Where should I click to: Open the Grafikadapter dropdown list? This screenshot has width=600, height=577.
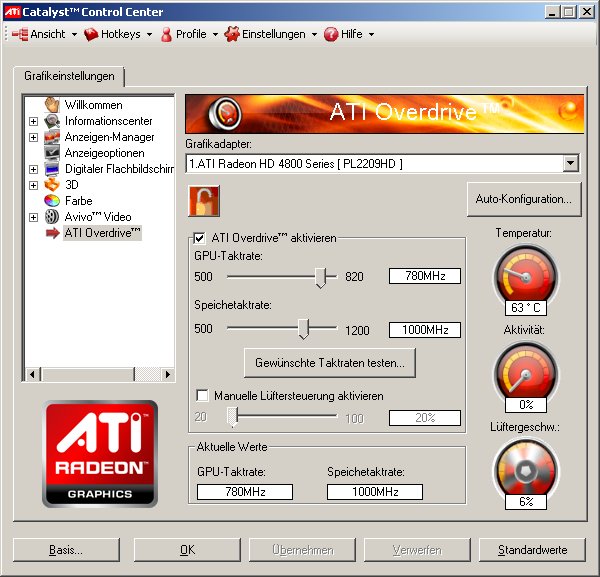pos(570,163)
